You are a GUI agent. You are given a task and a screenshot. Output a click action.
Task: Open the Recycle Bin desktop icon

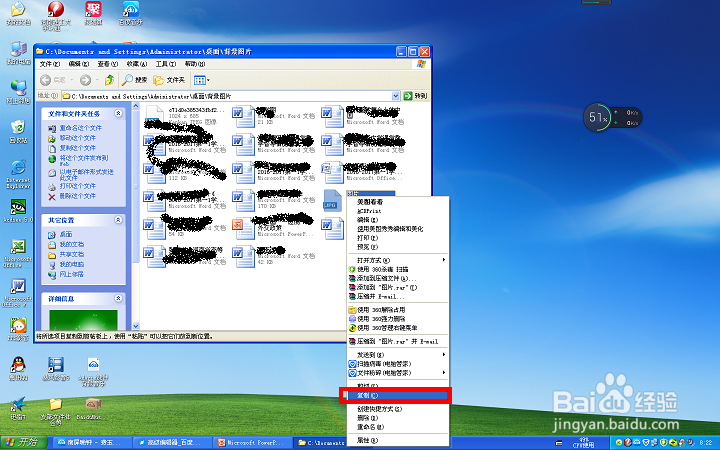tap(18, 131)
